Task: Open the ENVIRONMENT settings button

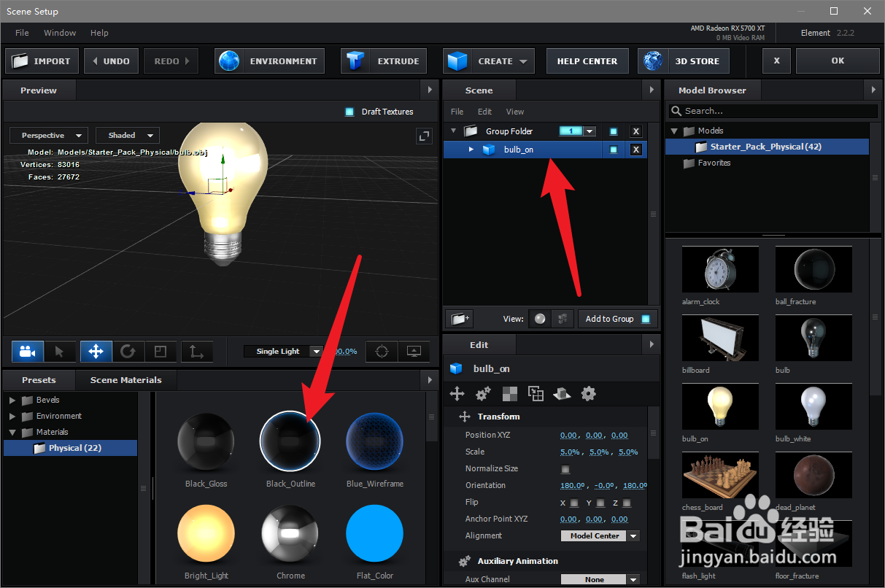Action: [270, 61]
